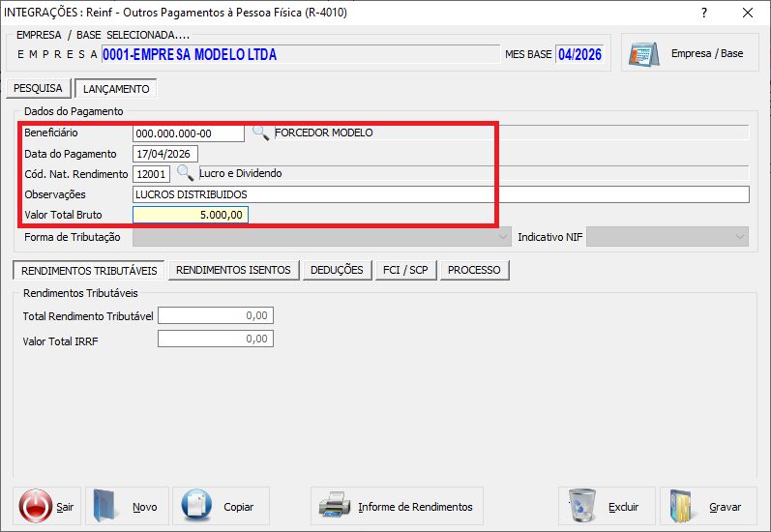The width and height of the screenshot is (771, 532).
Task: Expand the Forma de Tributação dropdown
Action: click(x=322, y=237)
